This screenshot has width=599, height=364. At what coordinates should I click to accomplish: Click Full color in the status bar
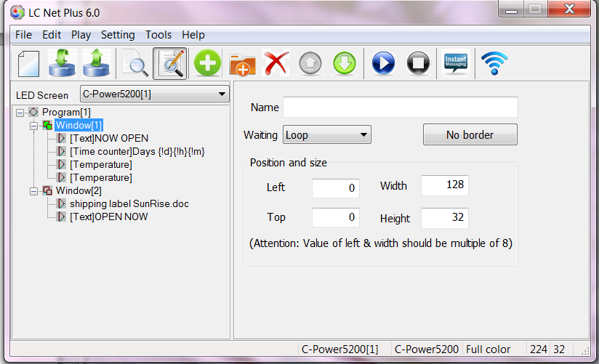click(x=489, y=349)
